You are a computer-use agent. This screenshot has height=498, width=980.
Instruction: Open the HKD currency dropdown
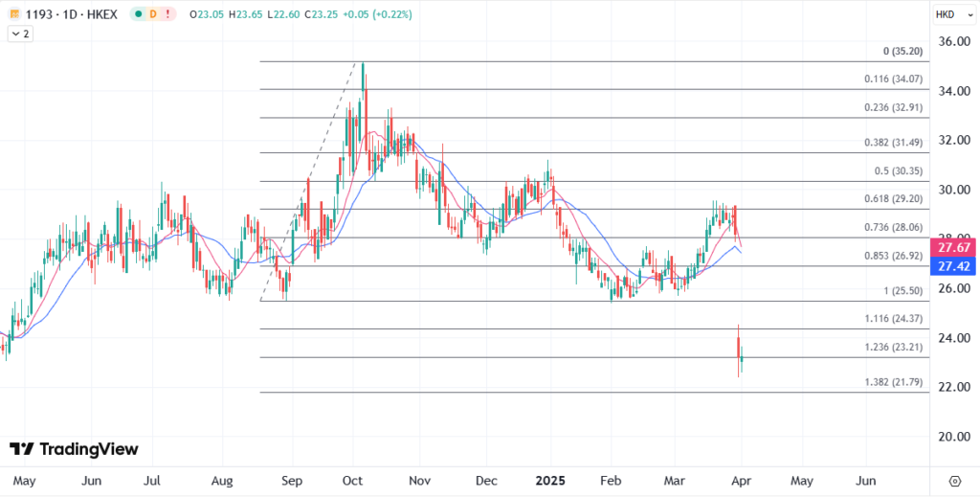pyautogui.click(x=949, y=14)
